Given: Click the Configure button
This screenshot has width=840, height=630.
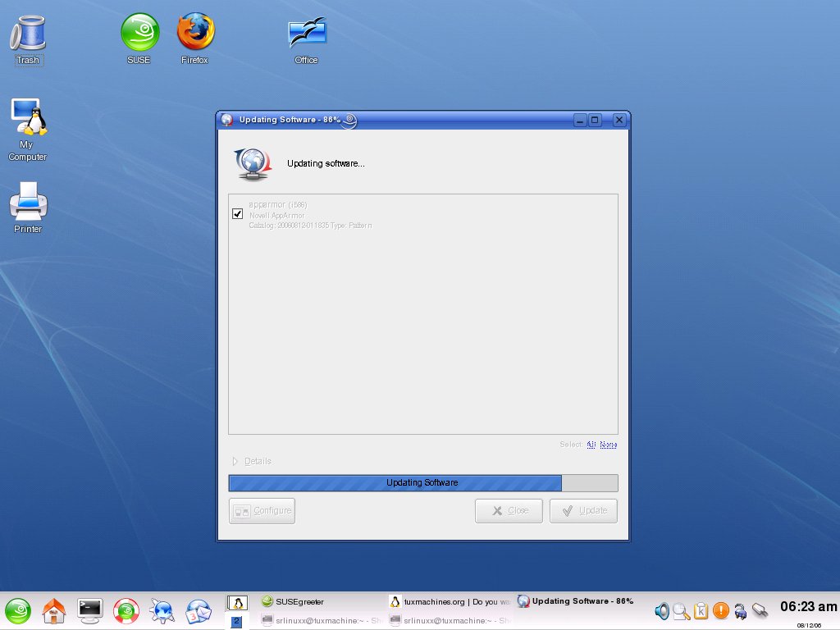Looking at the screenshot, I should (x=262, y=511).
